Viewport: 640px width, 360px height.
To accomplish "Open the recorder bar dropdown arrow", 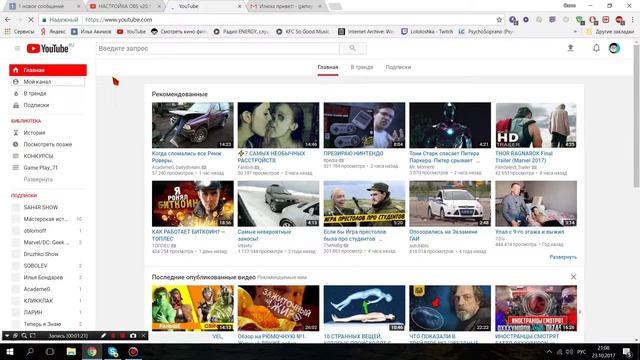I will pos(7,336).
